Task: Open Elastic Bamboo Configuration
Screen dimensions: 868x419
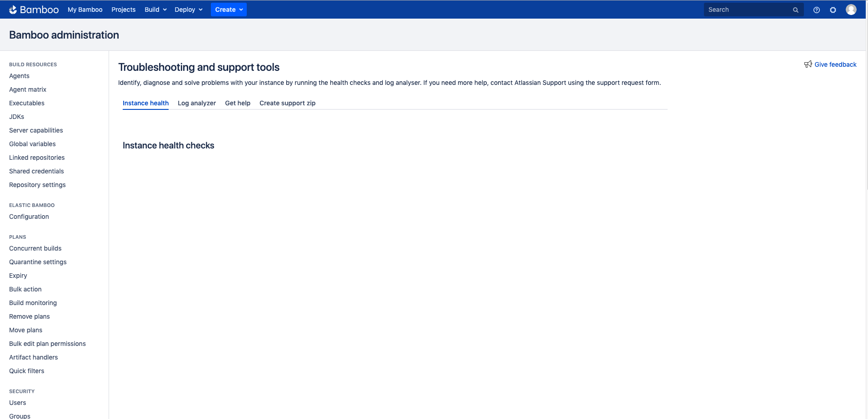Action: coord(29,217)
